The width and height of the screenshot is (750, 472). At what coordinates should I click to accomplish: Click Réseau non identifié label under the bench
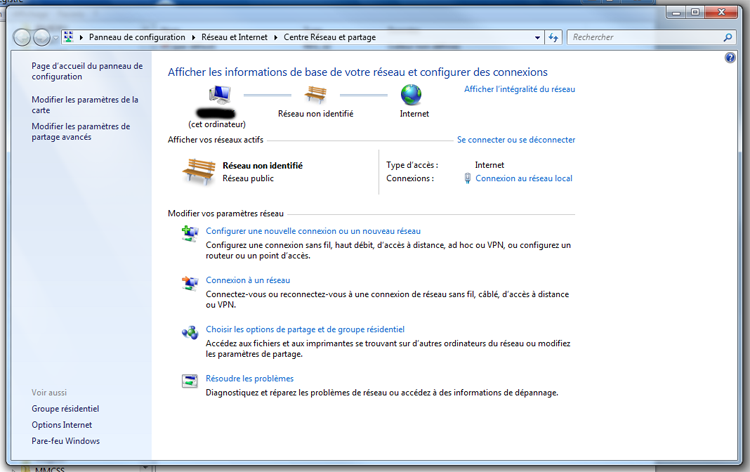point(316,114)
